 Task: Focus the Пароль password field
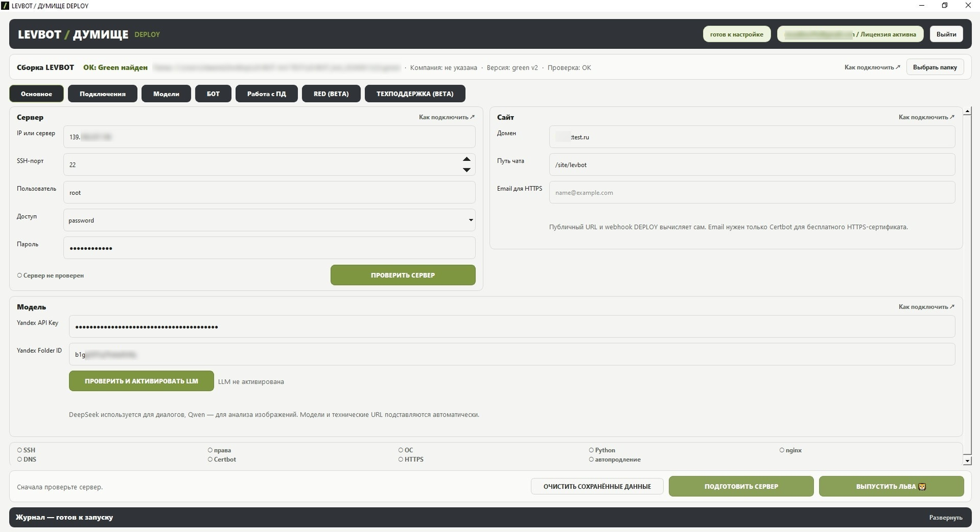[x=269, y=248]
